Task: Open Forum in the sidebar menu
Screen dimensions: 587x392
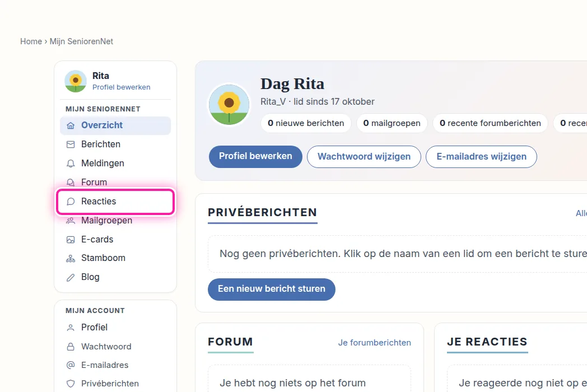Action: (115, 183)
